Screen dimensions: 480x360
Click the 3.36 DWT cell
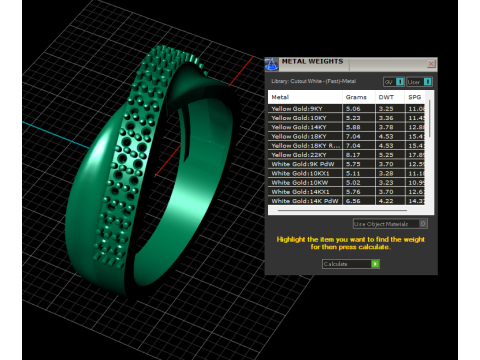click(x=390, y=118)
